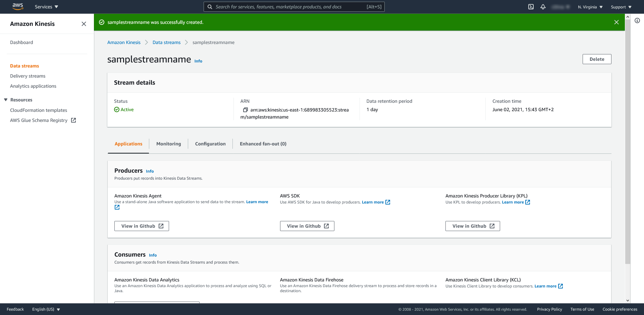
Task: Open the Services dropdown menu
Action: 46,7
